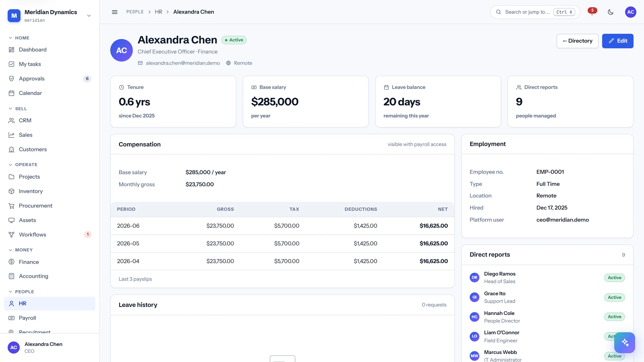The width and height of the screenshot is (644, 362).
Task: Click the Calendar icon in the sidebar
Action: tap(11, 93)
